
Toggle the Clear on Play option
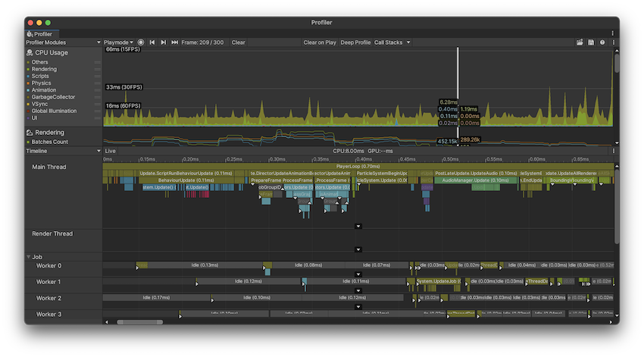point(320,42)
